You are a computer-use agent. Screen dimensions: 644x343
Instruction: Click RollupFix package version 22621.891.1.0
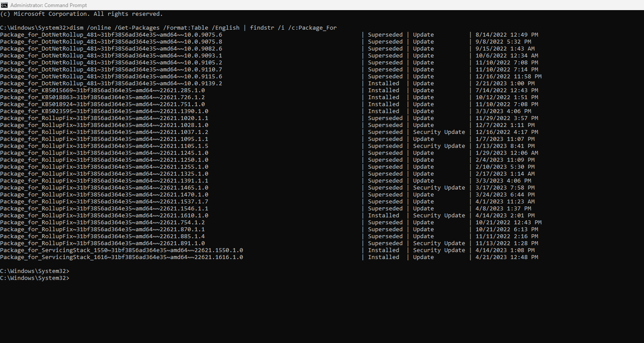[x=103, y=243]
